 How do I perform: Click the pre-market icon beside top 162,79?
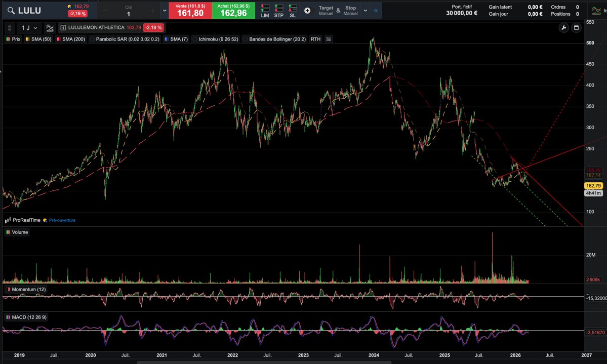coord(69,7)
